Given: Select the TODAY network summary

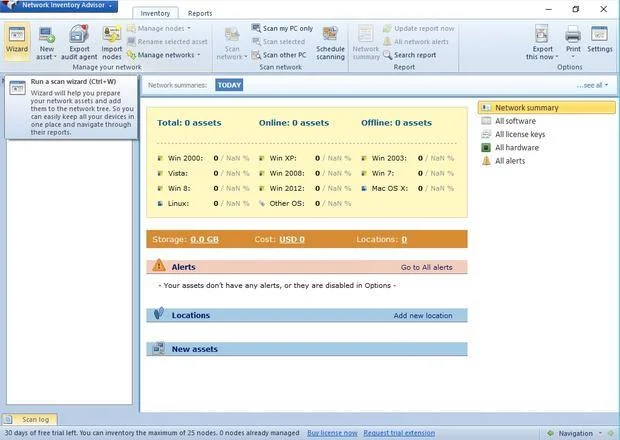Looking at the screenshot, I should click(x=229, y=85).
